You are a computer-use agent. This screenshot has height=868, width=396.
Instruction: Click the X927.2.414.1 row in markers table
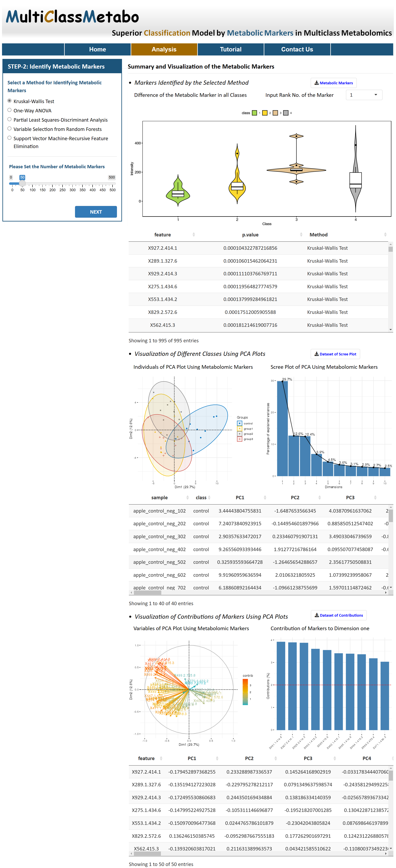[x=258, y=248]
